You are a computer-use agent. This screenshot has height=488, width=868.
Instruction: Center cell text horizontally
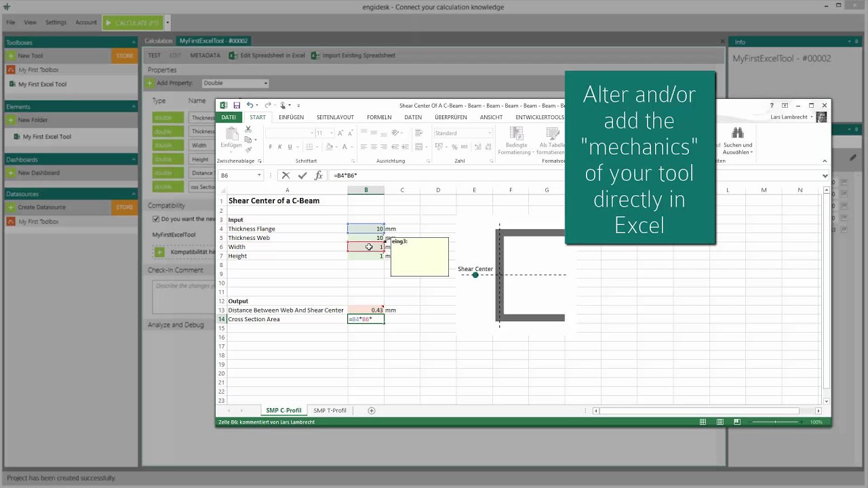[373, 147]
